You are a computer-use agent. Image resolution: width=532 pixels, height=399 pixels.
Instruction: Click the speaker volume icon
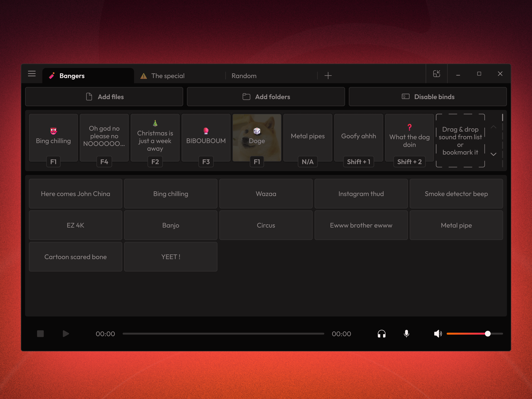pyautogui.click(x=438, y=334)
